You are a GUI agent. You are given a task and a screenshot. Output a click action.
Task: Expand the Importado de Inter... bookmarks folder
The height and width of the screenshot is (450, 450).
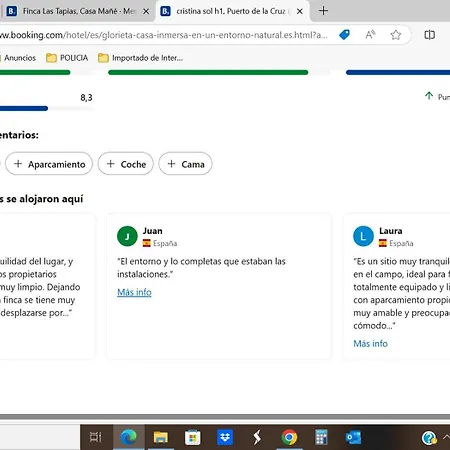click(141, 58)
